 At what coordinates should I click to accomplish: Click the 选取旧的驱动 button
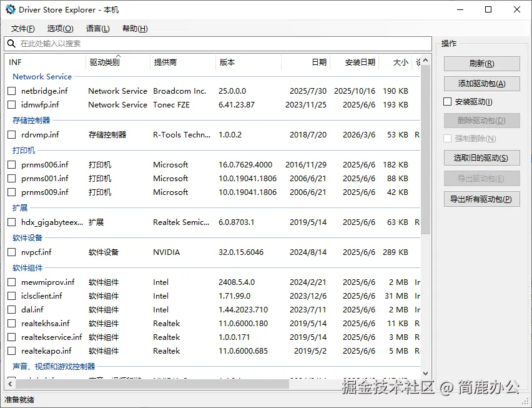481,157
